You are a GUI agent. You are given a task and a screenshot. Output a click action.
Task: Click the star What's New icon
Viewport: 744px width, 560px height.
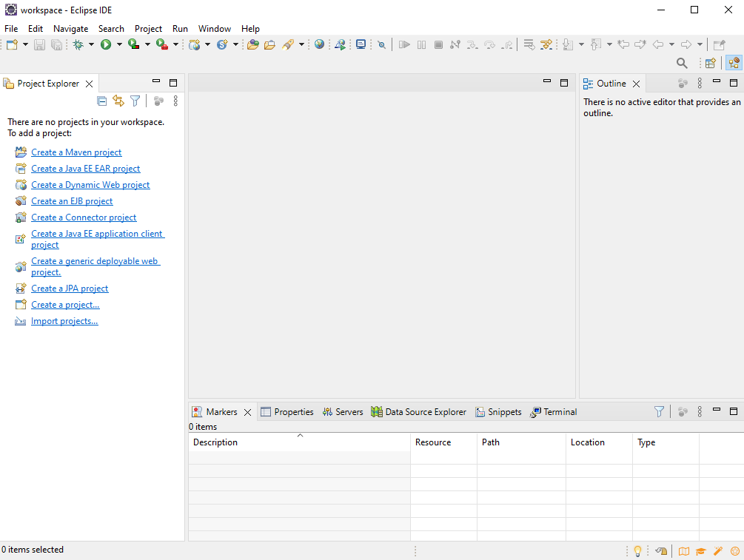coord(735,551)
